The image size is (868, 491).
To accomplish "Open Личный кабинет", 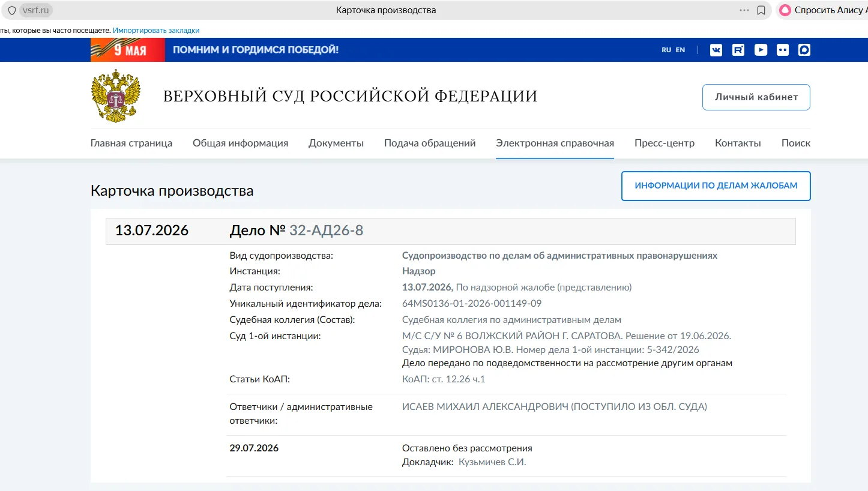I will point(756,97).
